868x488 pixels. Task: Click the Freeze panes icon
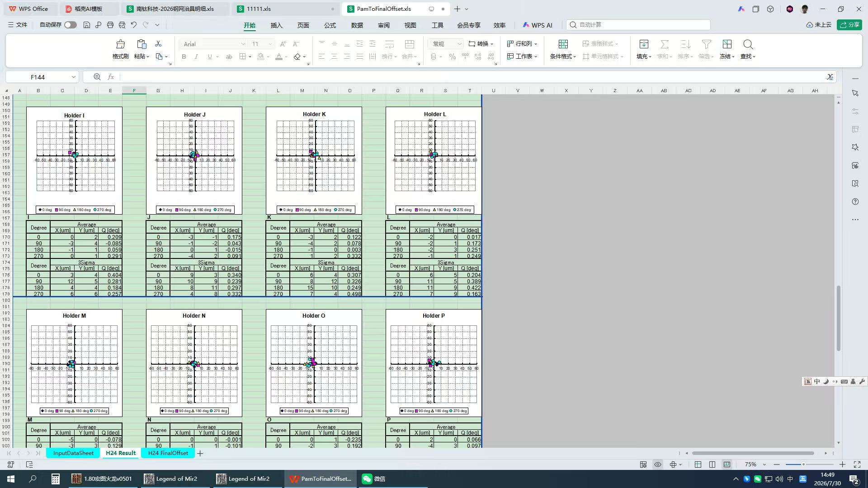(x=727, y=44)
